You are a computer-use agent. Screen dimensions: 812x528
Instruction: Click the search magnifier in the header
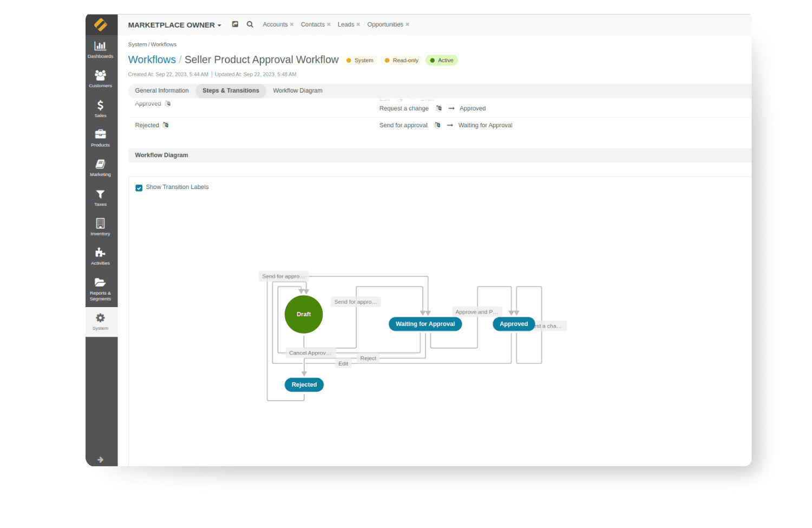pyautogui.click(x=250, y=24)
